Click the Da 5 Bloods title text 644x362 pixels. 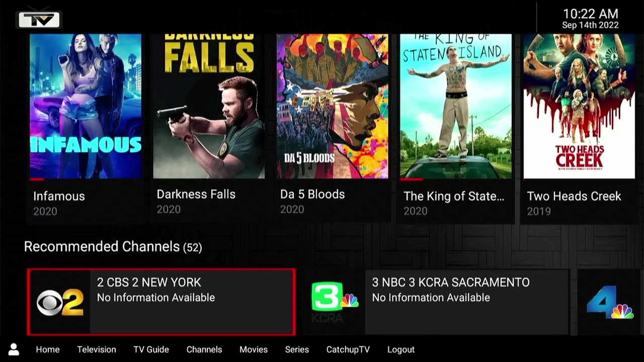pos(312,195)
